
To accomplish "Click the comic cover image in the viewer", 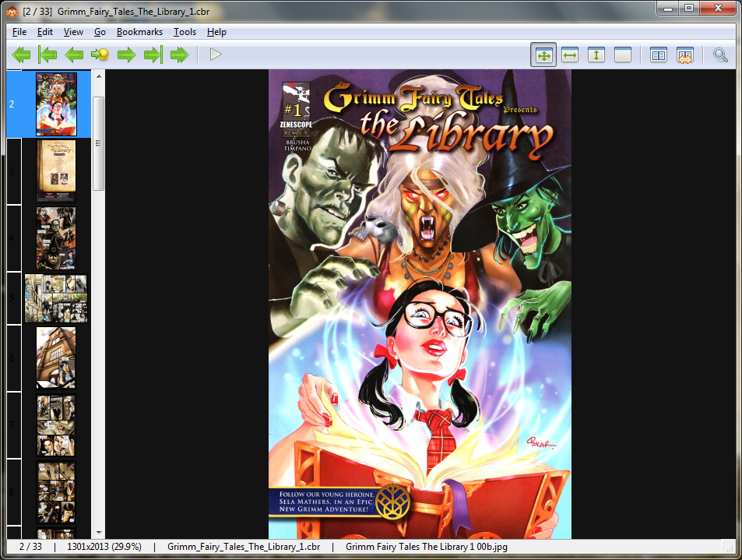I will pyautogui.click(x=420, y=305).
